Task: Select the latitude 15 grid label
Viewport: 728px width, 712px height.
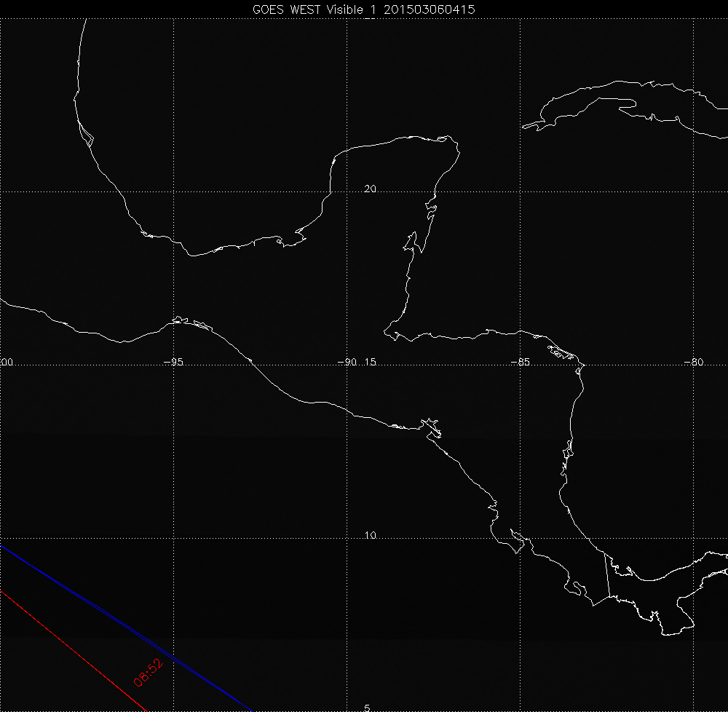Action: click(x=369, y=362)
